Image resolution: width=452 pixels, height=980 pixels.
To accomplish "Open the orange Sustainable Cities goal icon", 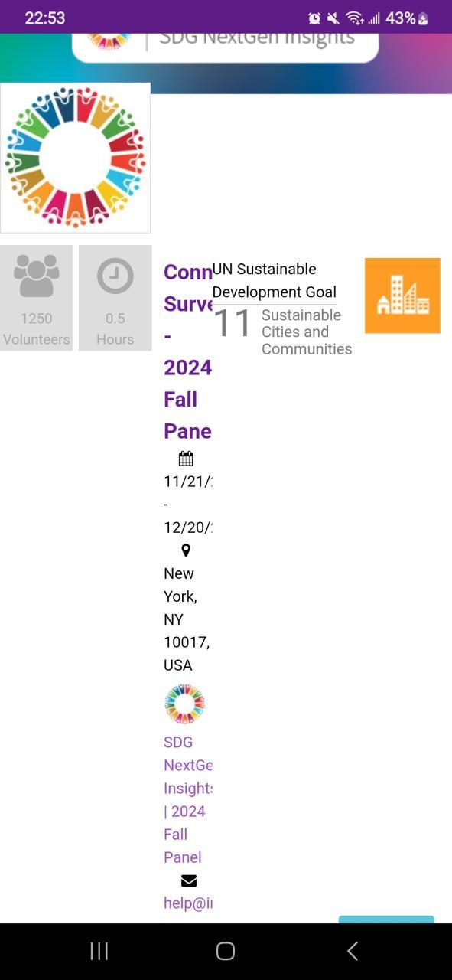I will pos(402,296).
